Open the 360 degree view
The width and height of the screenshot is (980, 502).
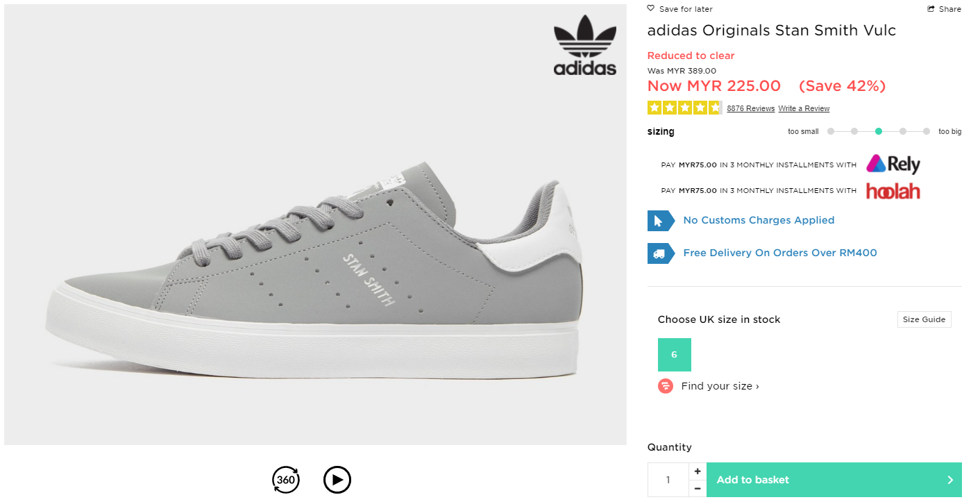click(x=286, y=480)
